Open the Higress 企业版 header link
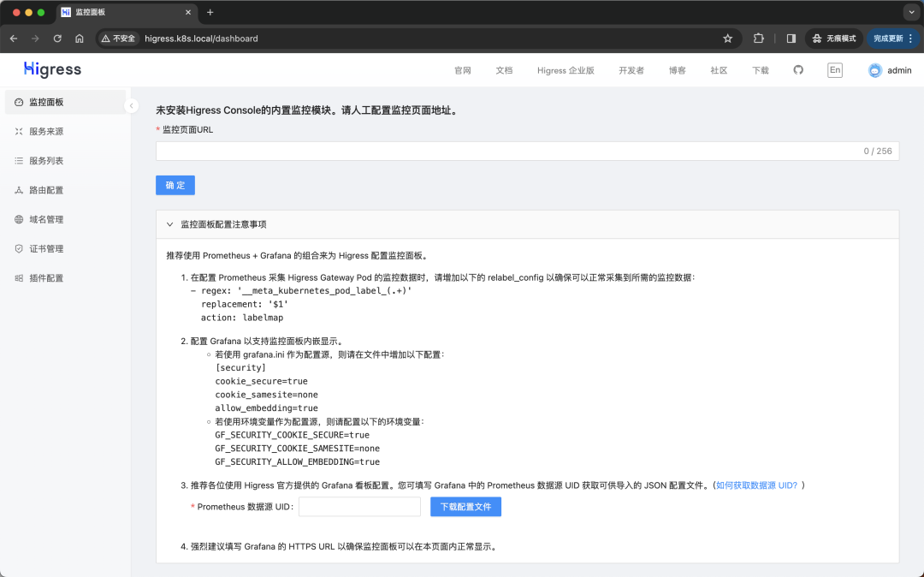The height and width of the screenshot is (577, 924). (x=566, y=71)
